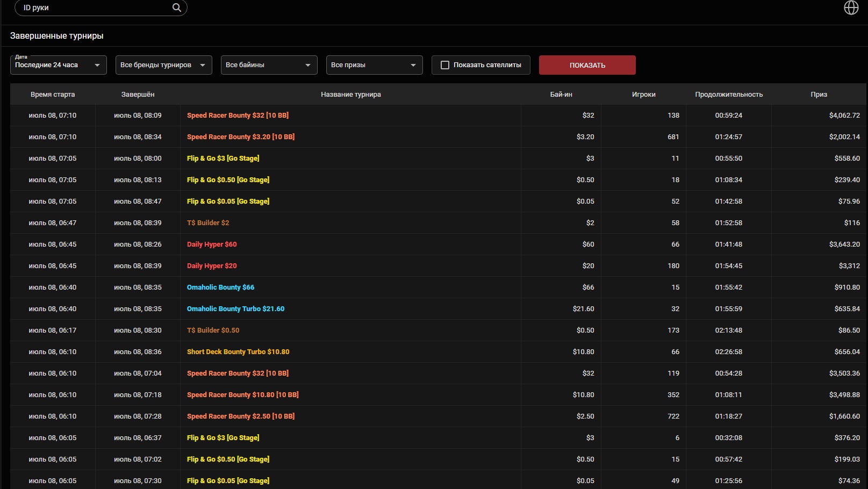The height and width of the screenshot is (489, 868).
Task: Click the июль 08, 08:26 finish time
Action: point(138,244)
